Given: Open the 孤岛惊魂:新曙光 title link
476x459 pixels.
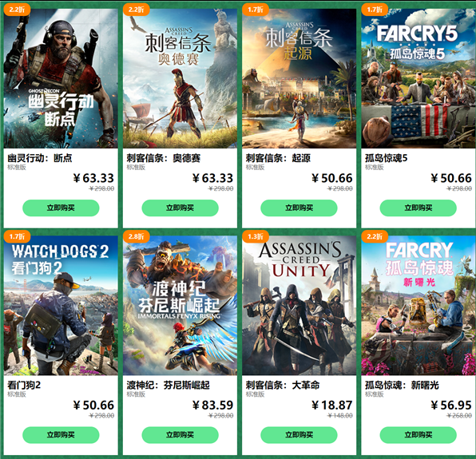Looking at the screenshot, I should click(402, 385).
